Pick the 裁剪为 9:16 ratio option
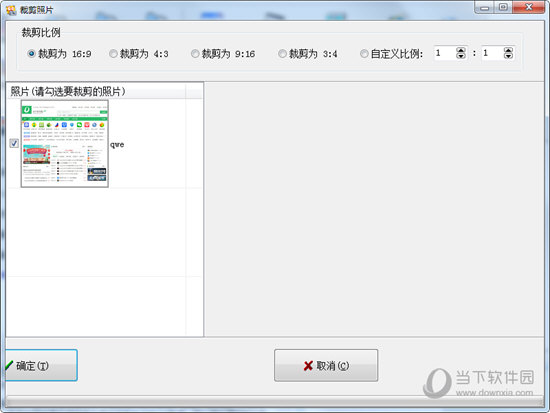This screenshot has width=550, height=413. point(223,54)
